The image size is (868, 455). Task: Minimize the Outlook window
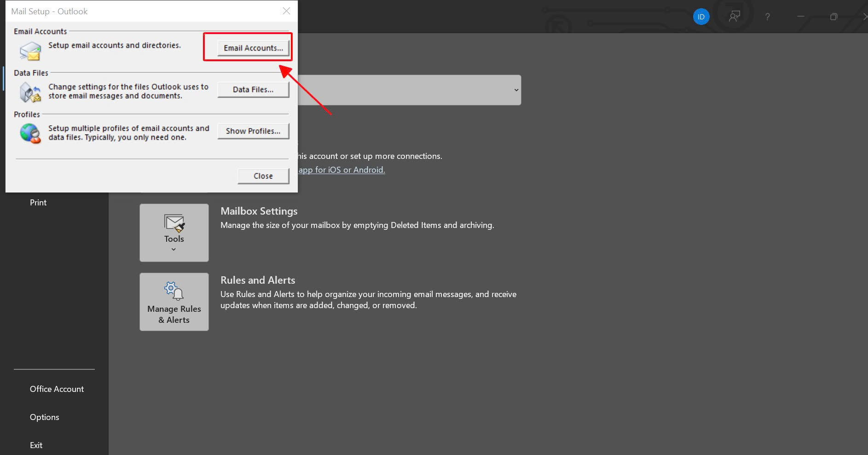click(x=801, y=17)
